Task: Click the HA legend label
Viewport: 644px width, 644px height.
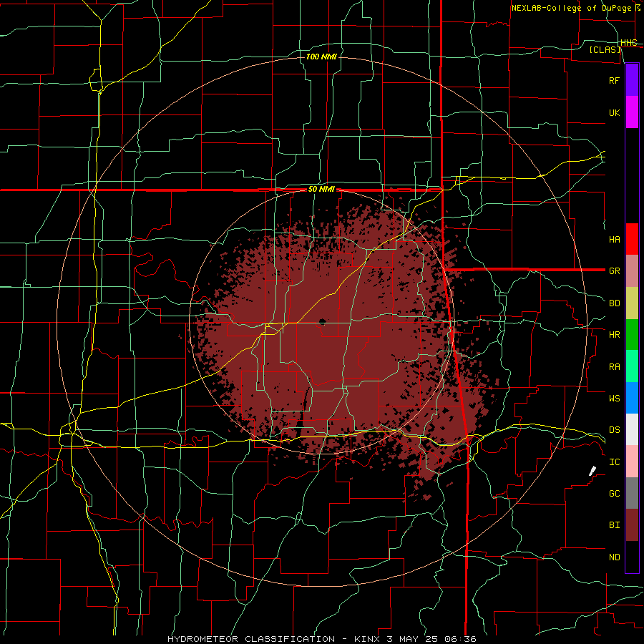Action: 614,240
